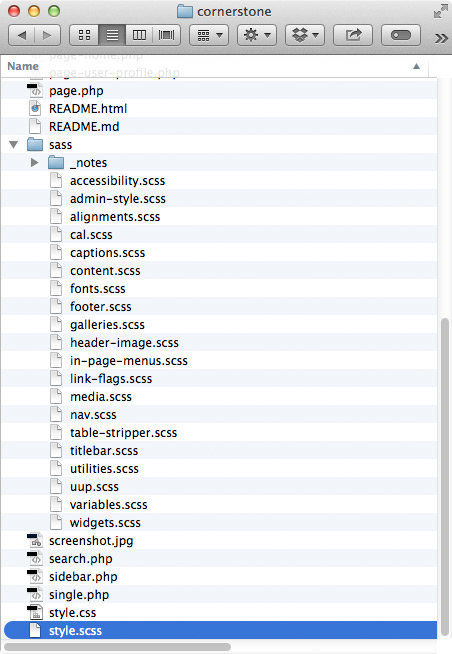The height and width of the screenshot is (654, 452).
Task: Click the style.css file icon
Action: click(x=35, y=612)
